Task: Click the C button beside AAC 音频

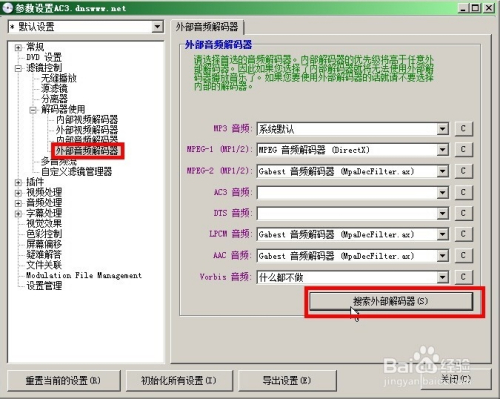Action: (x=463, y=256)
